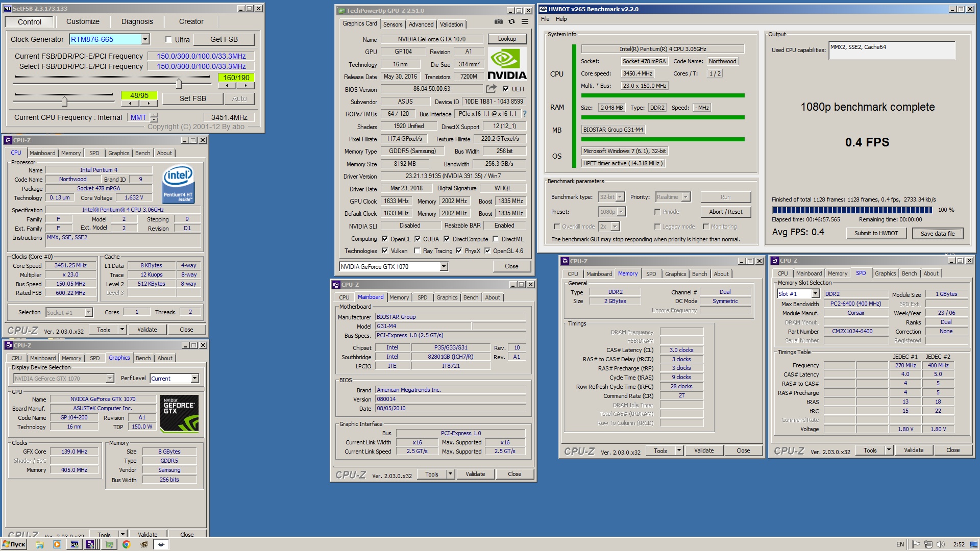This screenshot has height=551, width=980.
Task: Switch to the GPU-Z taskbar icon
Action: [109, 544]
